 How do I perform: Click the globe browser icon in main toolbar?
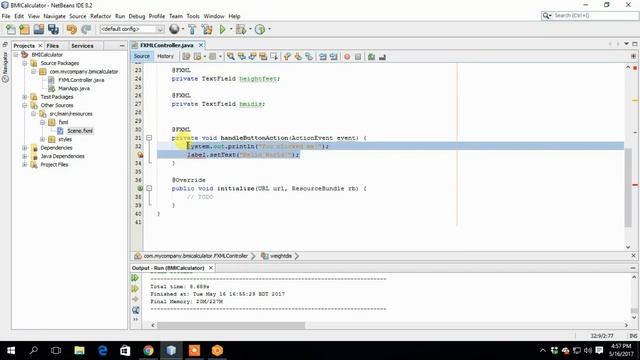[x=174, y=29]
